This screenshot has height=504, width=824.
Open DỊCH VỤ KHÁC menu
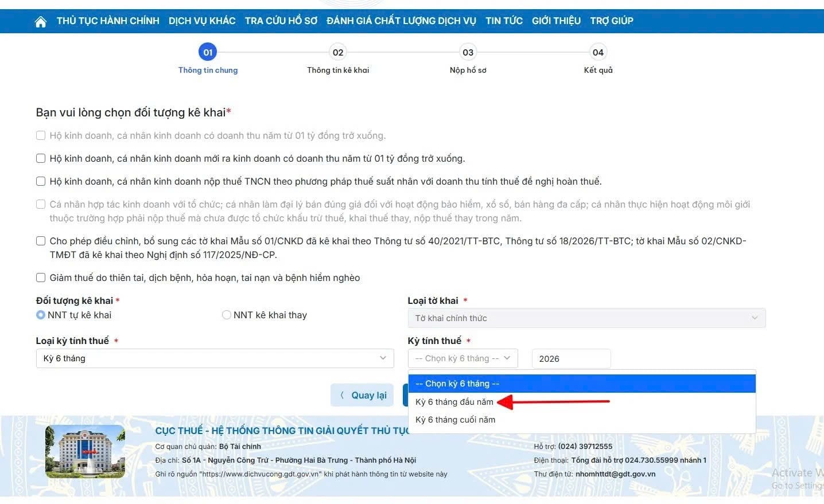tap(202, 21)
